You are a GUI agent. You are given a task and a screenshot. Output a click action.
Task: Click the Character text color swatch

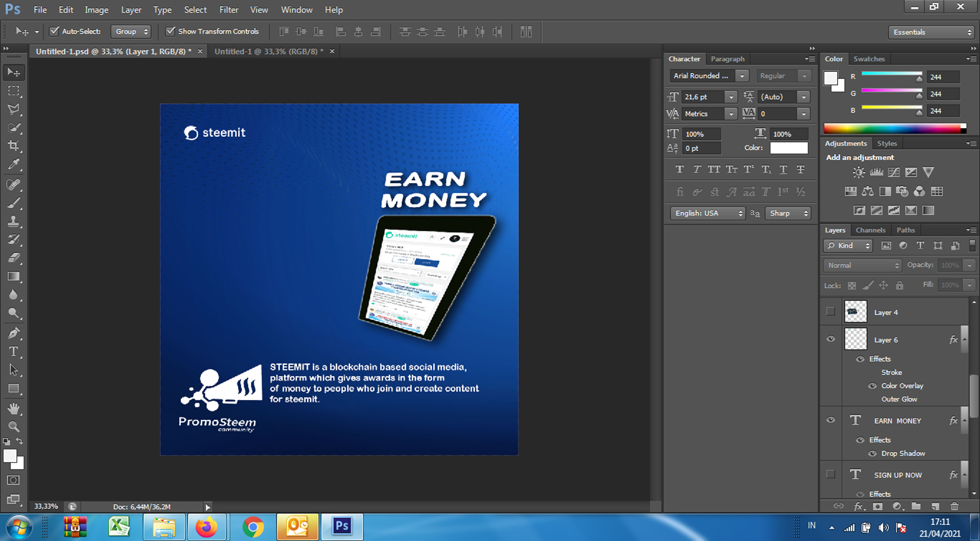point(789,148)
